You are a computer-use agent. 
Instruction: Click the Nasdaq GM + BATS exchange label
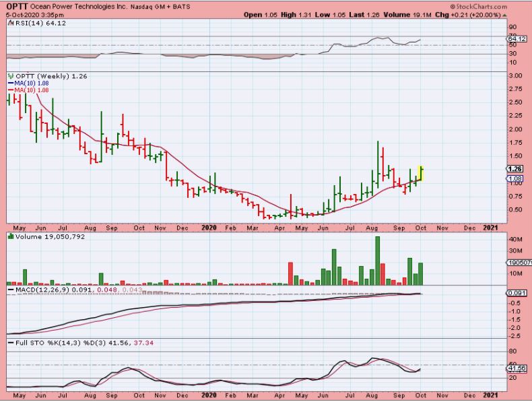160,7
